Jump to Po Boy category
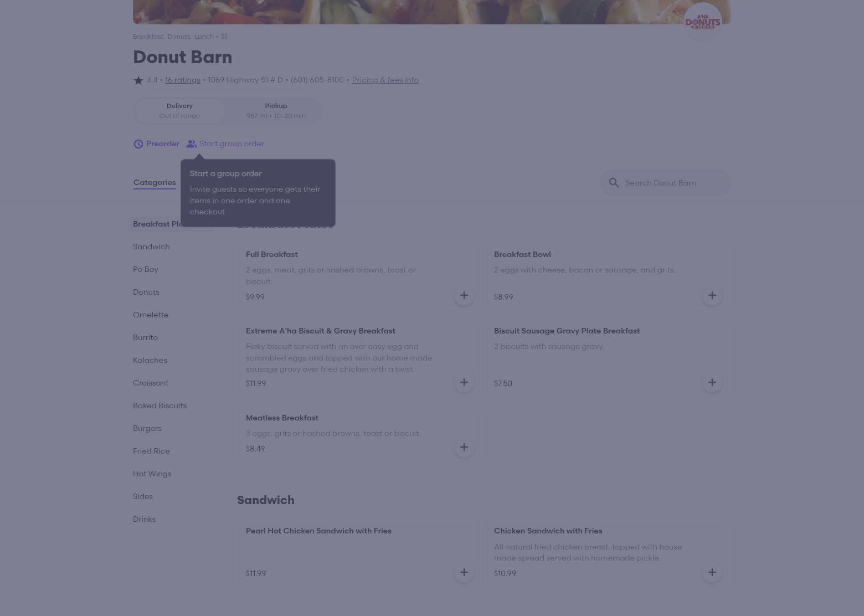Viewport: 864px width, 616px height. coord(146,269)
